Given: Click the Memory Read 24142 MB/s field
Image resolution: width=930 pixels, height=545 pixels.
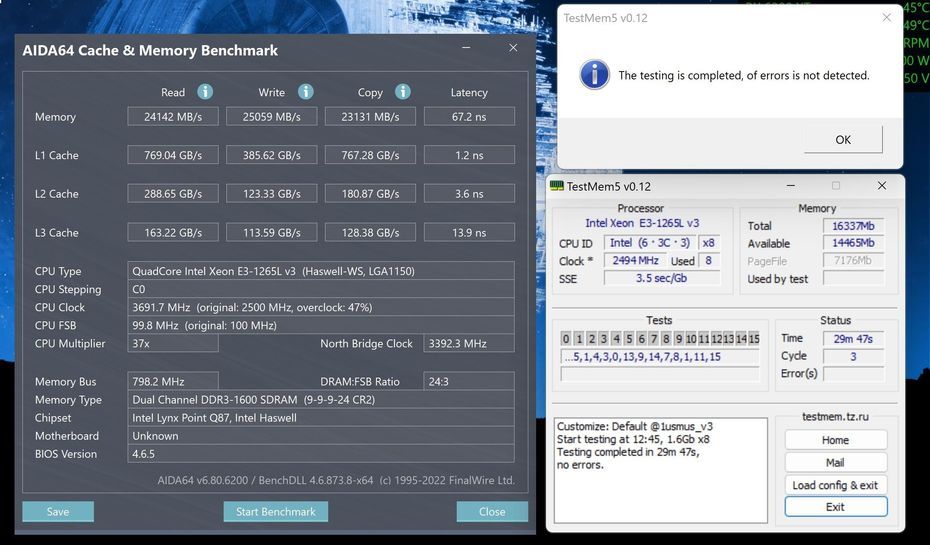Looking at the screenshot, I should [x=173, y=117].
